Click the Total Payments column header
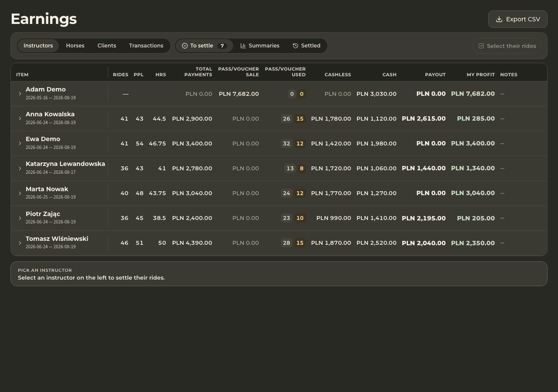This screenshot has height=392, width=558. pyautogui.click(x=198, y=72)
